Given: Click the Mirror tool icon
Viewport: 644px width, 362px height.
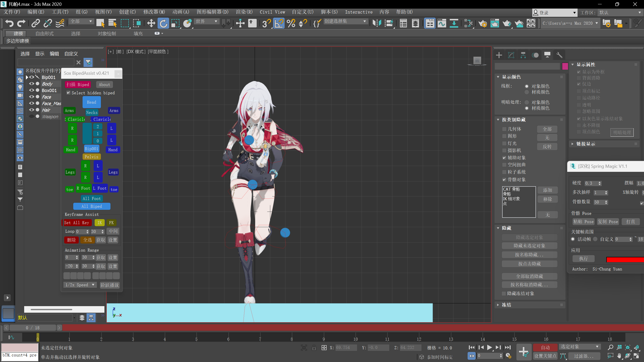Looking at the screenshot, I should point(377,23).
